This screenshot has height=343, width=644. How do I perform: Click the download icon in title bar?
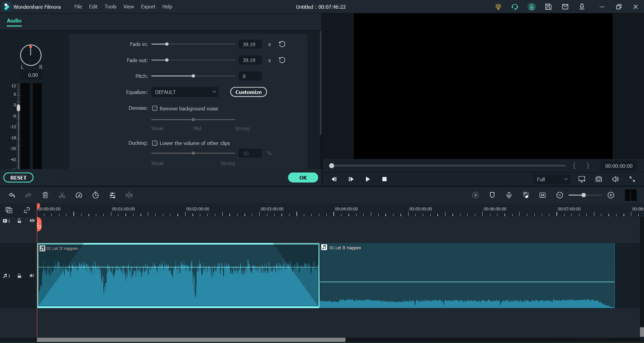pyautogui.click(x=582, y=7)
